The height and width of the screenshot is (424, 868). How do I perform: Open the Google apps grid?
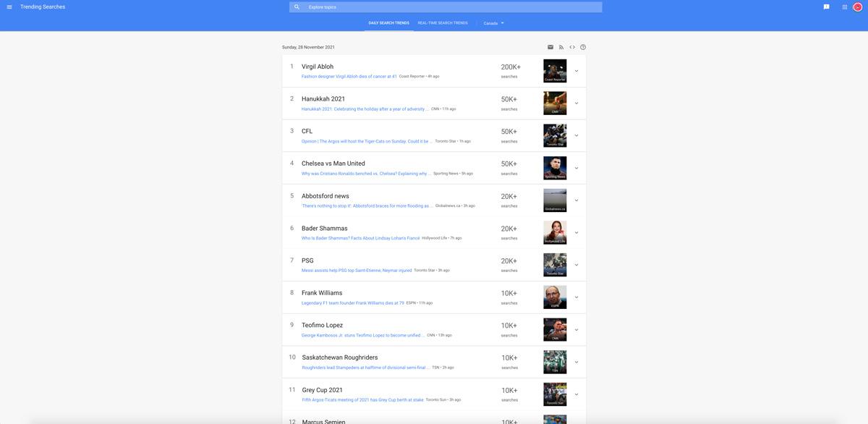pyautogui.click(x=844, y=7)
